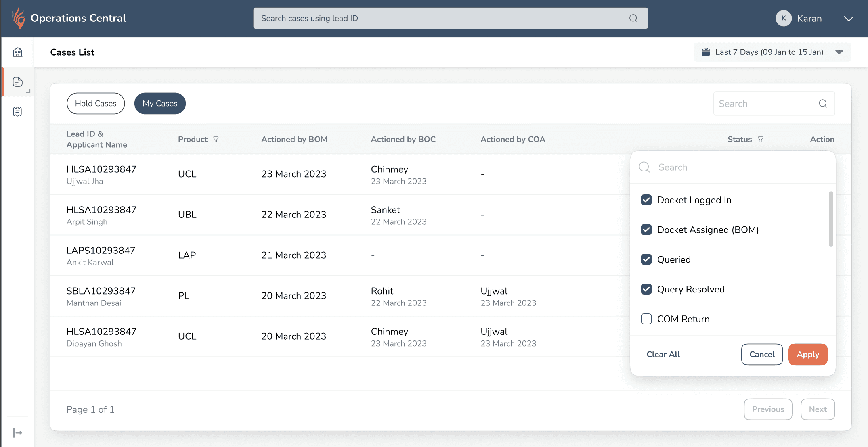The width and height of the screenshot is (868, 447).
Task: Click the expand sidebar arrow icon
Action: point(17,433)
